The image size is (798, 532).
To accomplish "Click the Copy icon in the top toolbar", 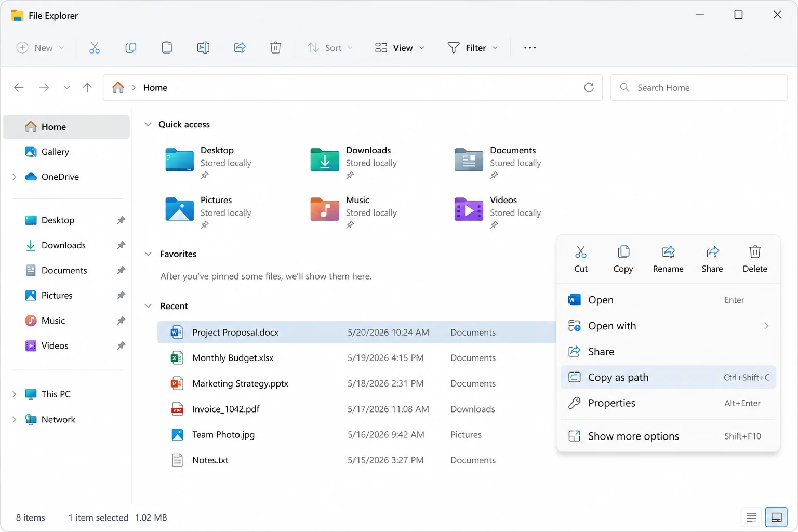I will 131,48.
